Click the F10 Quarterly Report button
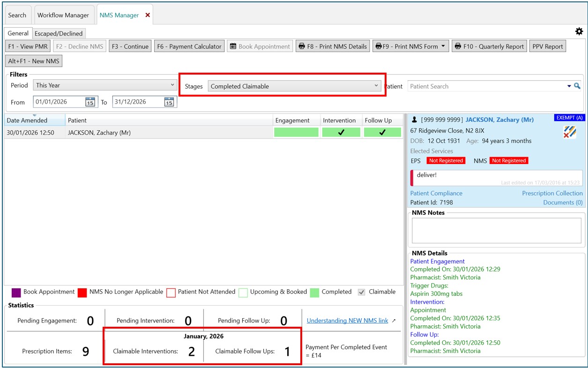Screen dimensions: 588x368 [489, 46]
